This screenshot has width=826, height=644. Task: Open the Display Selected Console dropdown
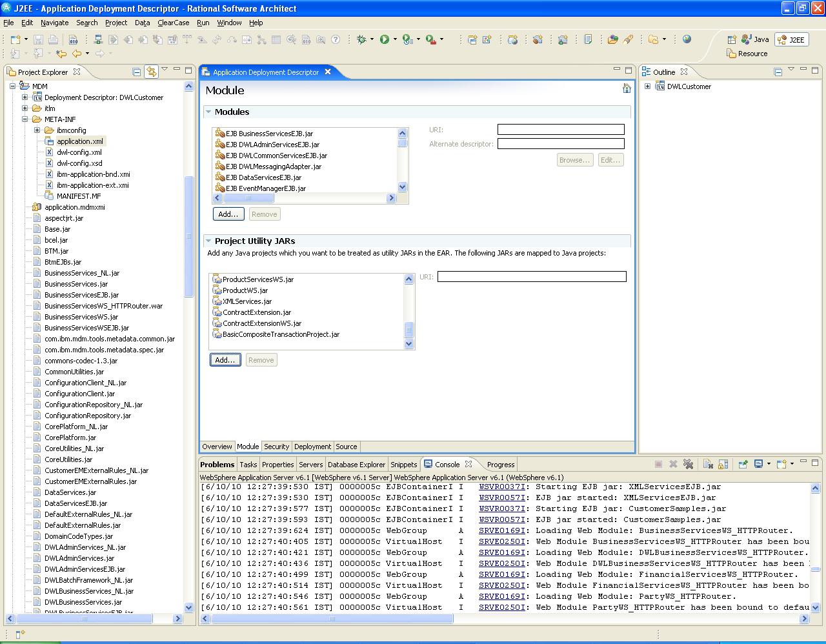point(768,464)
